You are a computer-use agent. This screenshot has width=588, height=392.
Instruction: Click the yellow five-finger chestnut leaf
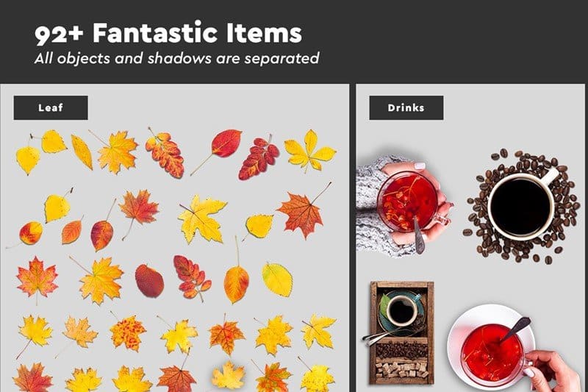(x=310, y=151)
